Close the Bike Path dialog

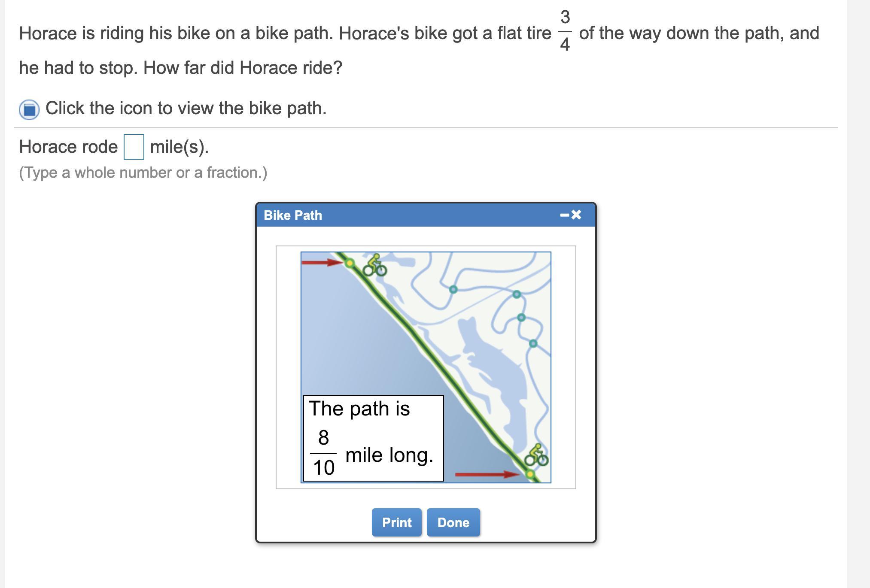pos(576,215)
